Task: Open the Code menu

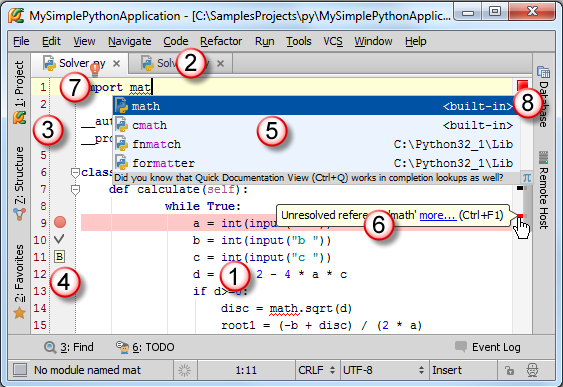Action: point(176,41)
